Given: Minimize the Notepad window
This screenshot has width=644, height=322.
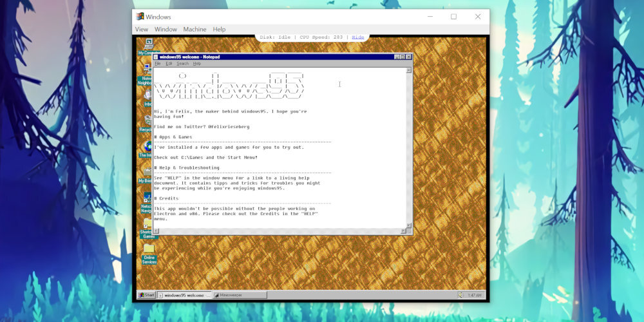Looking at the screenshot, I should click(x=397, y=57).
